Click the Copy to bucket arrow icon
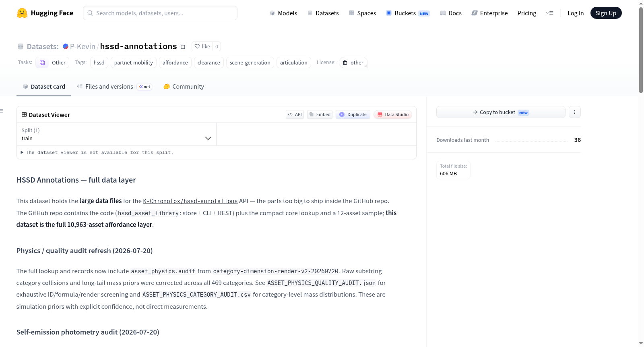 (475, 112)
